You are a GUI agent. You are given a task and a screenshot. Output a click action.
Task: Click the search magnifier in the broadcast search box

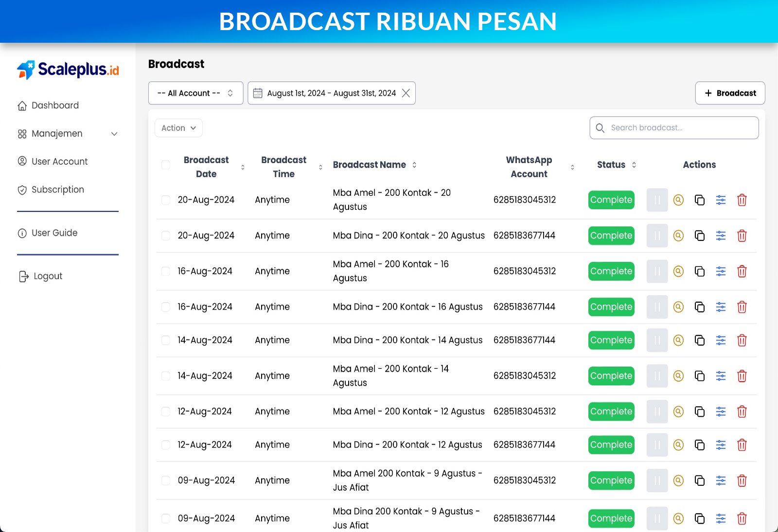pos(600,128)
